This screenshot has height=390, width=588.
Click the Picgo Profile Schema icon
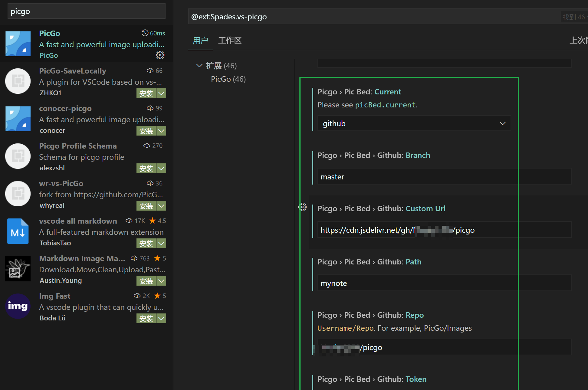18,156
